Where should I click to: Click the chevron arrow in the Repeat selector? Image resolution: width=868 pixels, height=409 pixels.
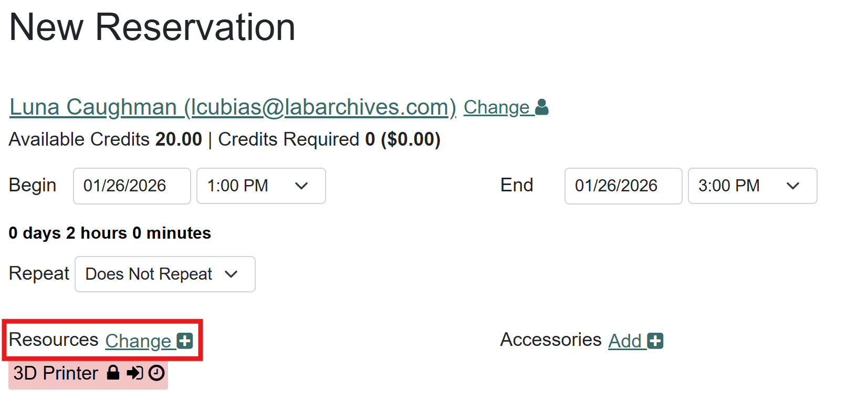231,274
